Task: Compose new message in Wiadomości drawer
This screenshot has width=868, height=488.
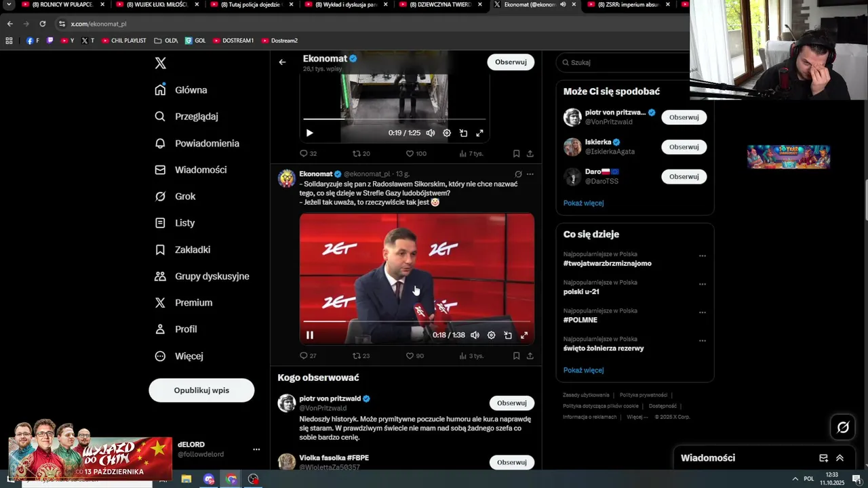Action: click(x=823, y=458)
